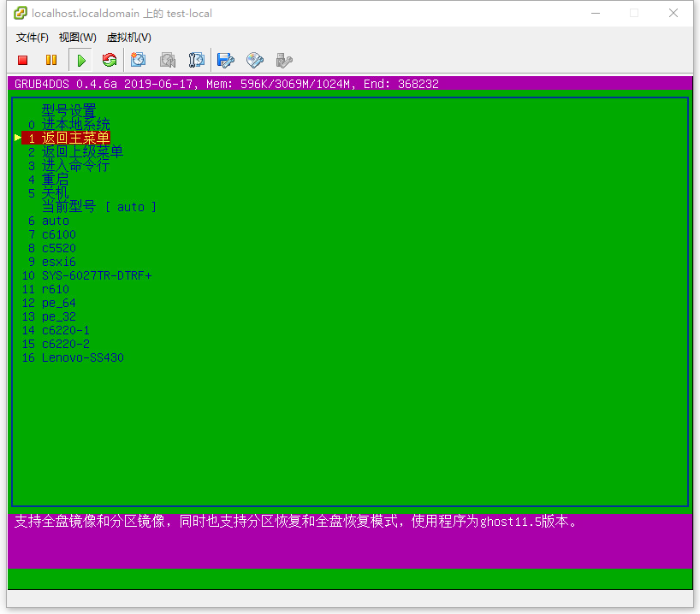Select entry 5 关机
This screenshot has width=700, height=614.
[x=48, y=193]
